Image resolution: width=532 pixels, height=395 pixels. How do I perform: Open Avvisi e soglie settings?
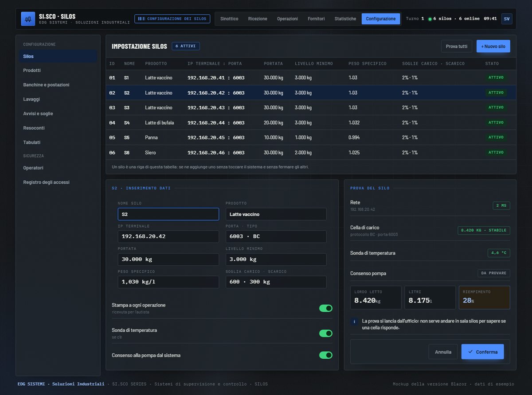(x=58, y=113)
